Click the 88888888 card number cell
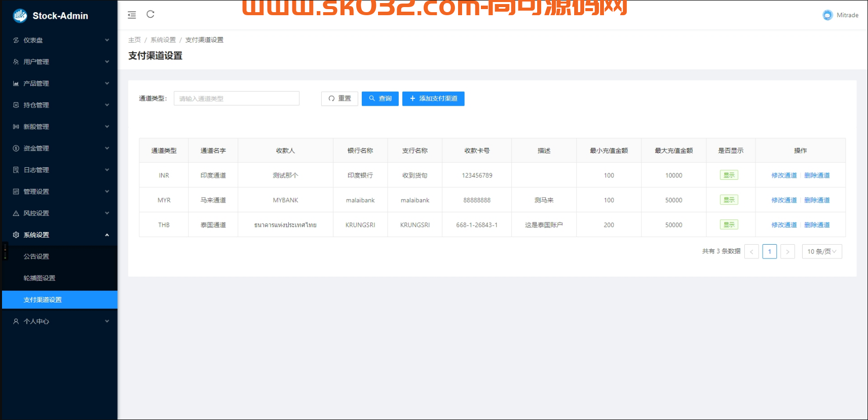This screenshot has height=420, width=868. coord(477,200)
